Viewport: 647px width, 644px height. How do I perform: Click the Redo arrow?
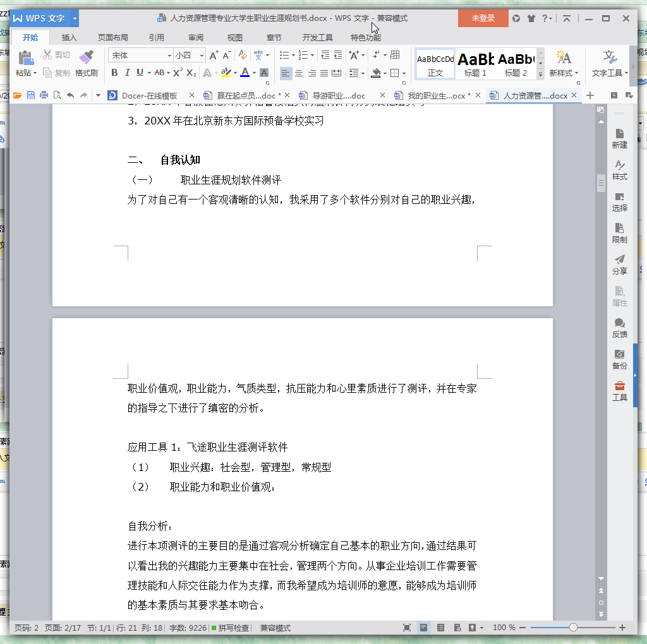click(84, 95)
